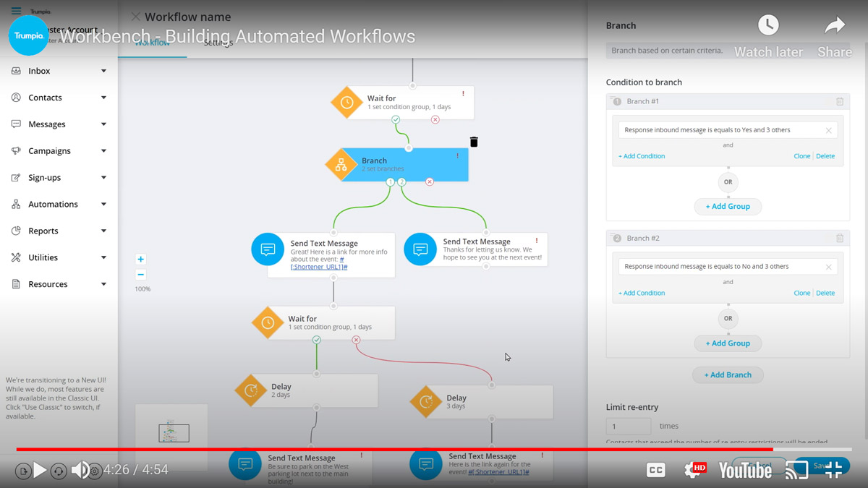Open the Contacts section
This screenshot has width=868, height=488.
pyautogui.click(x=45, y=98)
